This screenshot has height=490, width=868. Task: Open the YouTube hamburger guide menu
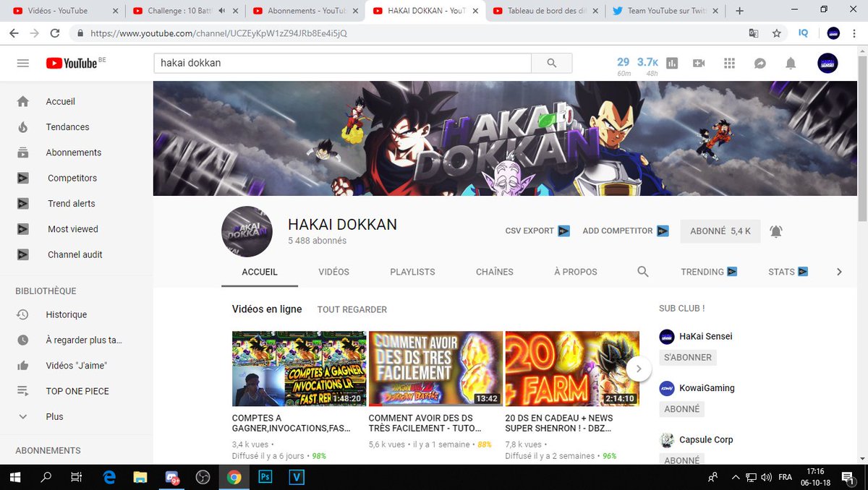(22, 64)
